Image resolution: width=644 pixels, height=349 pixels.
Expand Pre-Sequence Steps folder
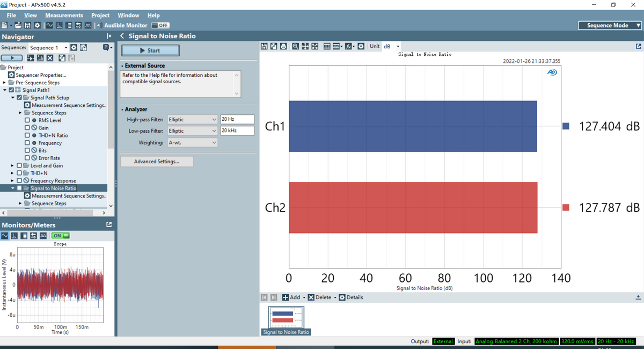5,83
